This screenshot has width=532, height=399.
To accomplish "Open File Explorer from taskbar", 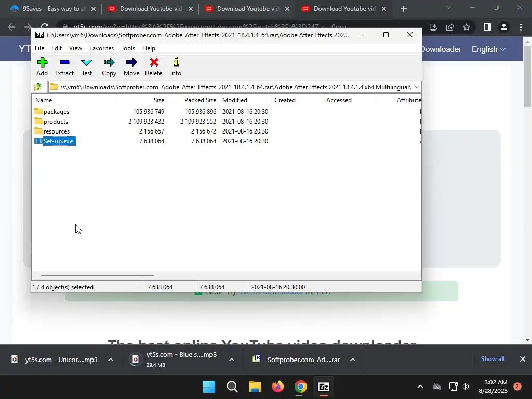I will tap(255, 387).
